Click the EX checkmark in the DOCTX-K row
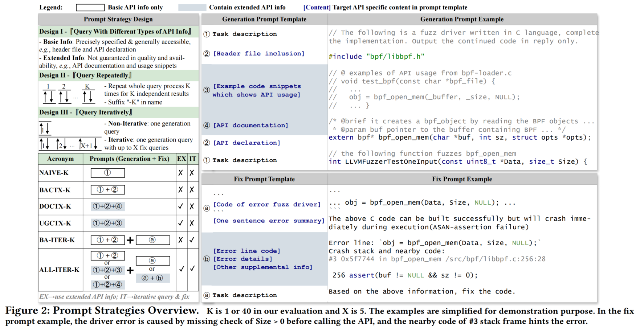Image resolution: width=644 pixels, height=328 pixels. pyautogui.click(x=180, y=206)
